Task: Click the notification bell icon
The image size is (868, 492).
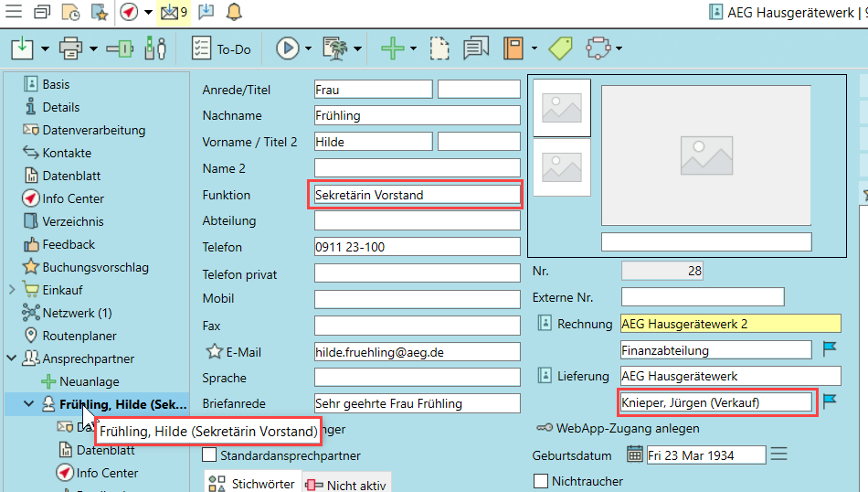Action: tap(234, 12)
